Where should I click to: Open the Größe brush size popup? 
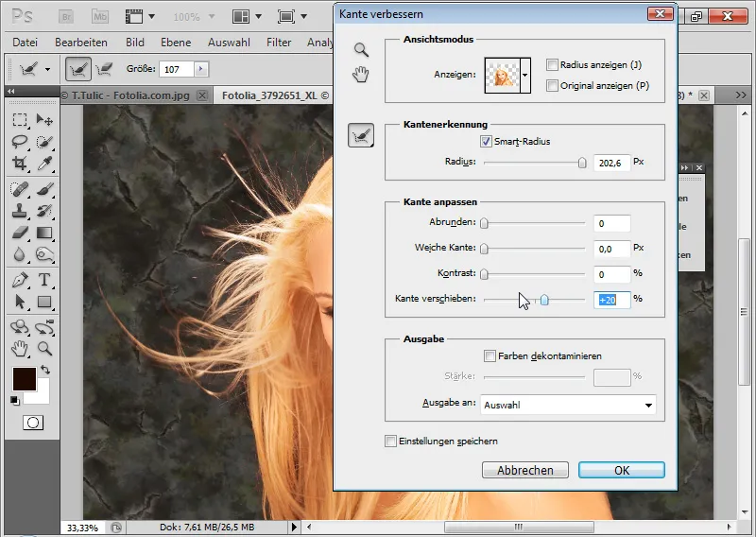201,69
